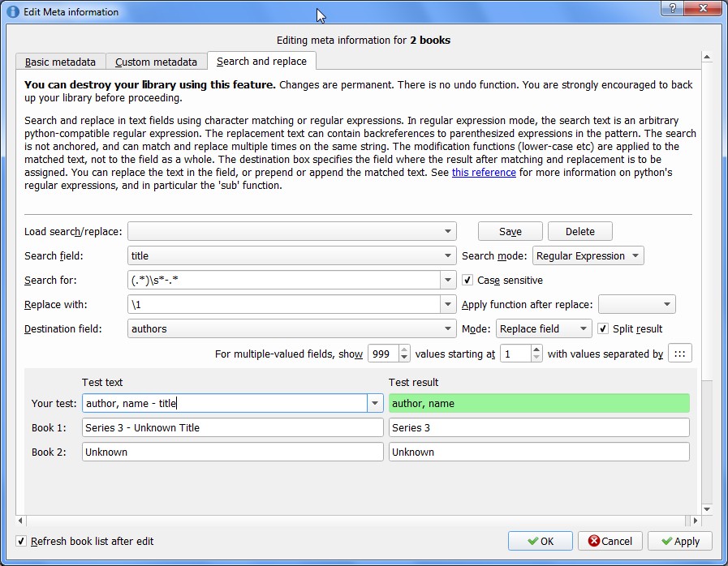728x566 pixels.
Task: Click the Book 2 test result field
Action: click(x=539, y=452)
